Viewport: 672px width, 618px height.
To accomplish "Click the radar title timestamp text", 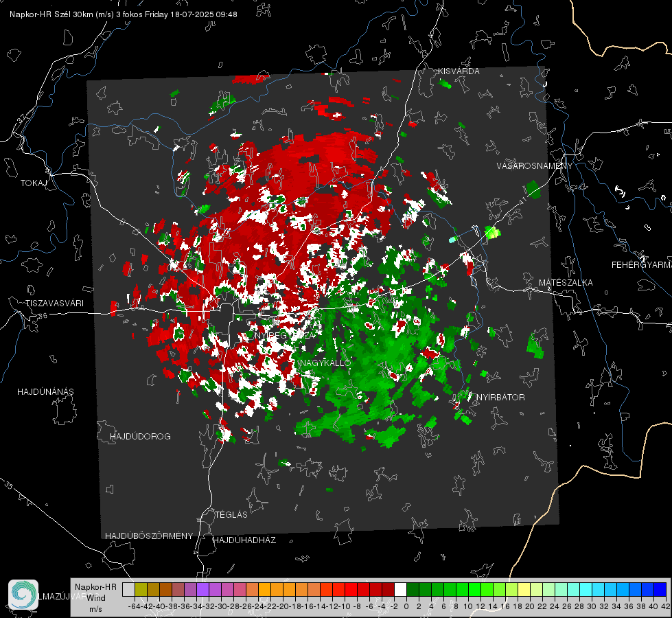I will pyautogui.click(x=124, y=14).
